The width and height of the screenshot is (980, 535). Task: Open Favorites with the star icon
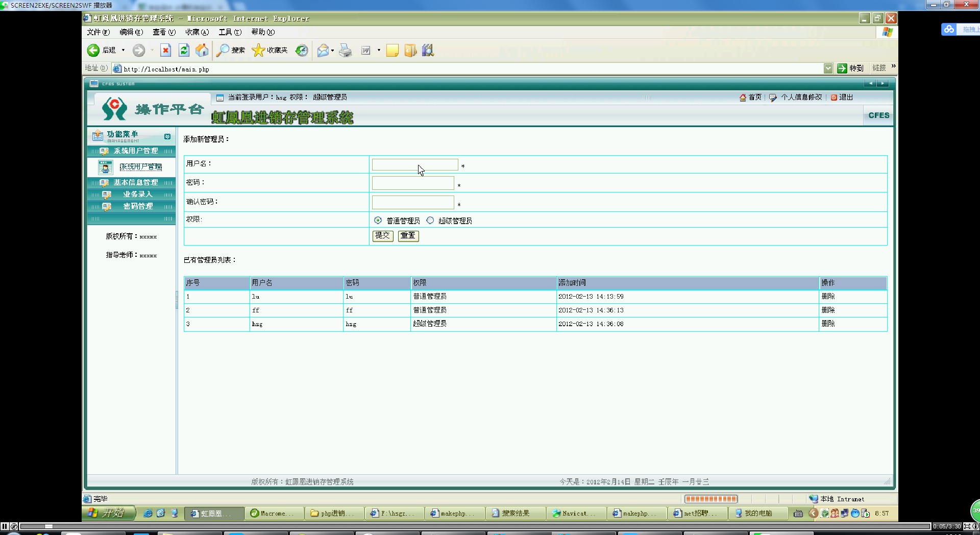pos(259,50)
